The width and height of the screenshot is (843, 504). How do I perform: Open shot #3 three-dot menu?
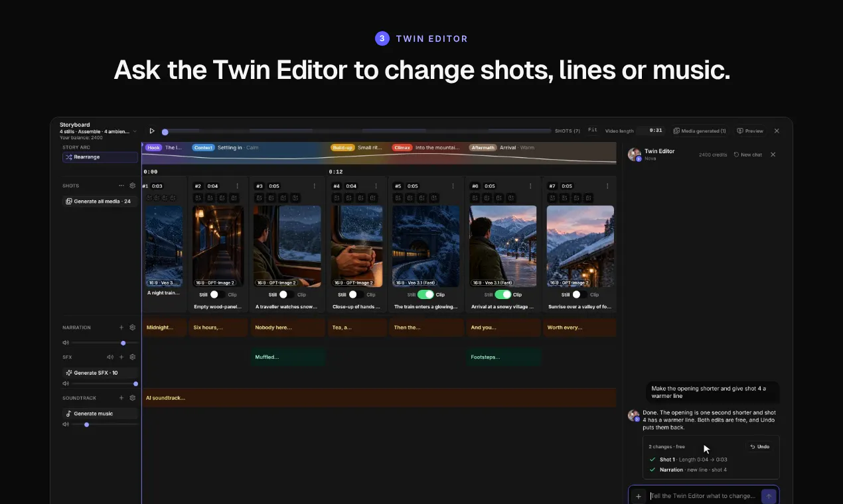(x=315, y=186)
